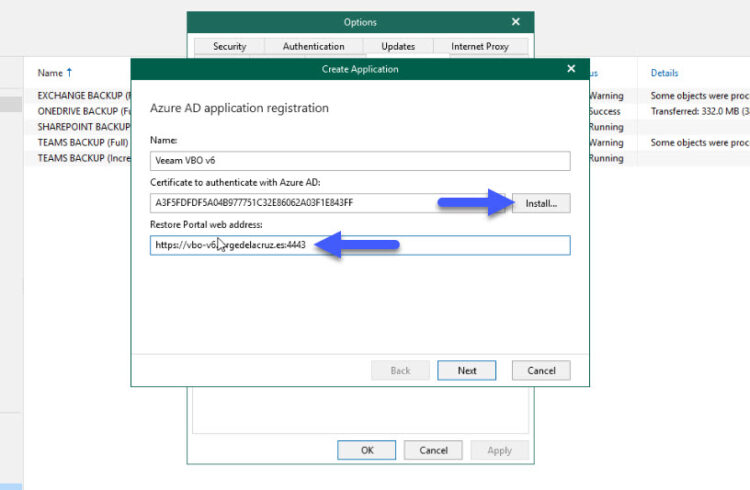Select the ONEDRIVE BACKUP job row
750x490 pixels.
pyautogui.click(x=84, y=111)
